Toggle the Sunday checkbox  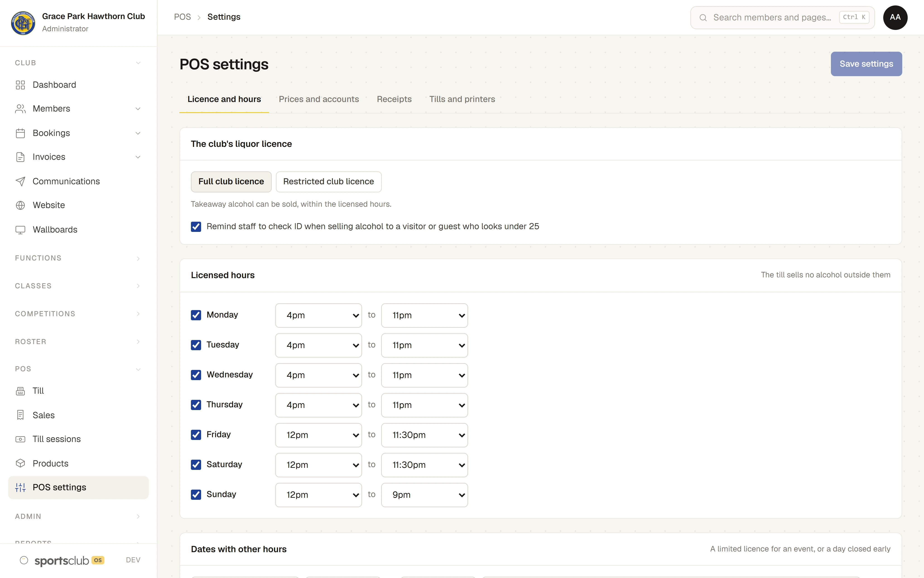click(196, 495)
